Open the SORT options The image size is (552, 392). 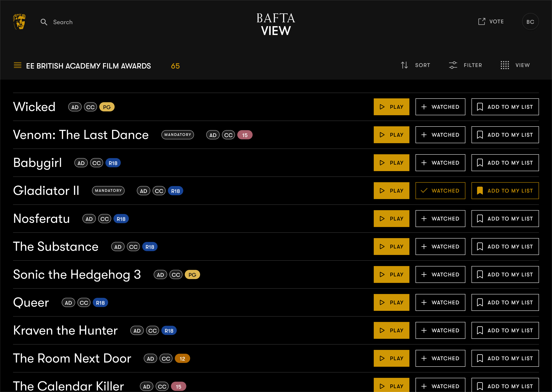[422, 65]
